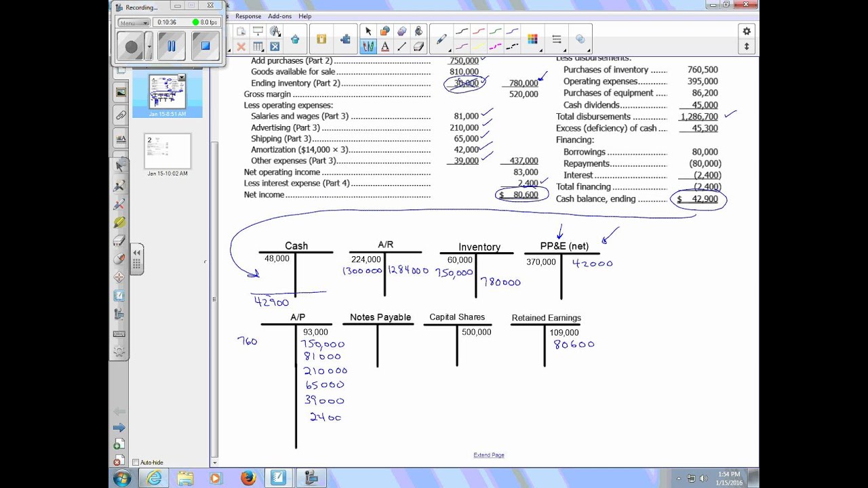Choose the Fill bucket tool
The height and width of the screenshot is (488, 868).
tap(418, 31)
